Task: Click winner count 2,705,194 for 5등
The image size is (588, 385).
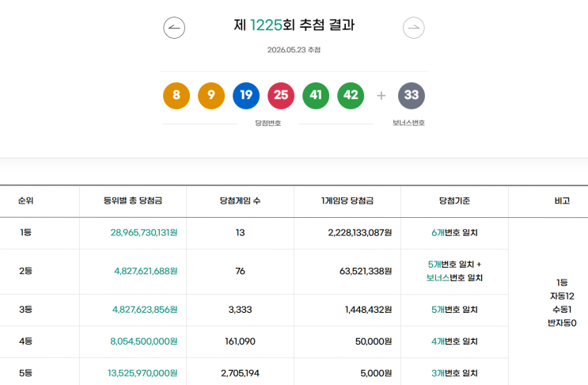Action: pos(240,373)
